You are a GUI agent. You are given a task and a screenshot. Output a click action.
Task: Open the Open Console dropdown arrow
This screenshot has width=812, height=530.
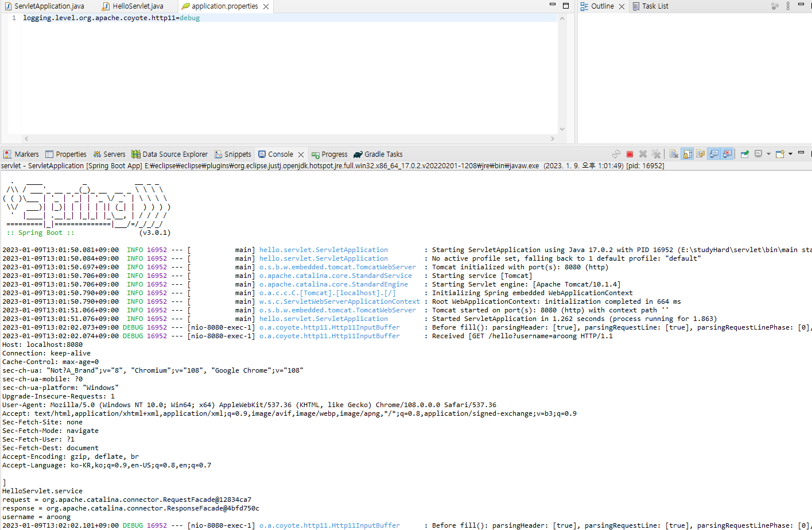790,154
